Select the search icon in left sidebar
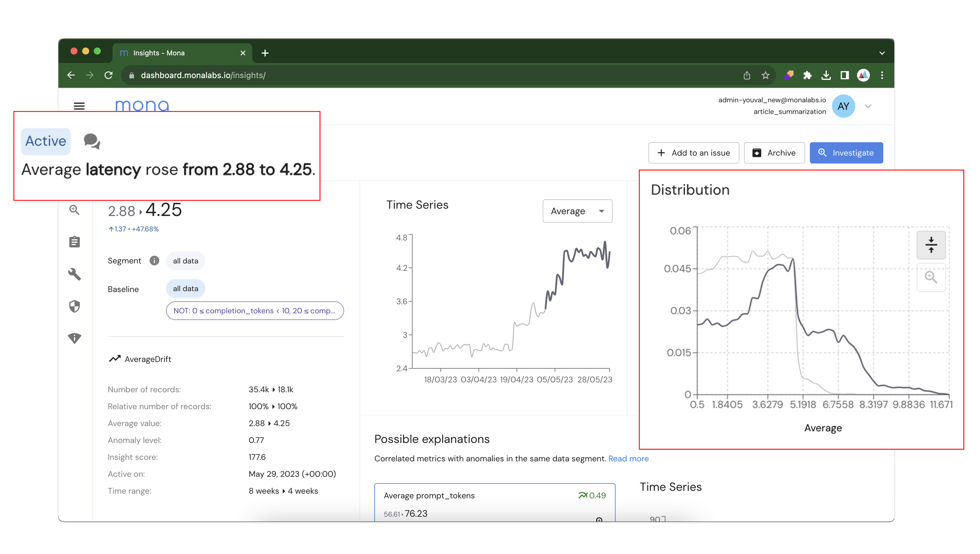This screenshot has width=980, height=554. 75,210
